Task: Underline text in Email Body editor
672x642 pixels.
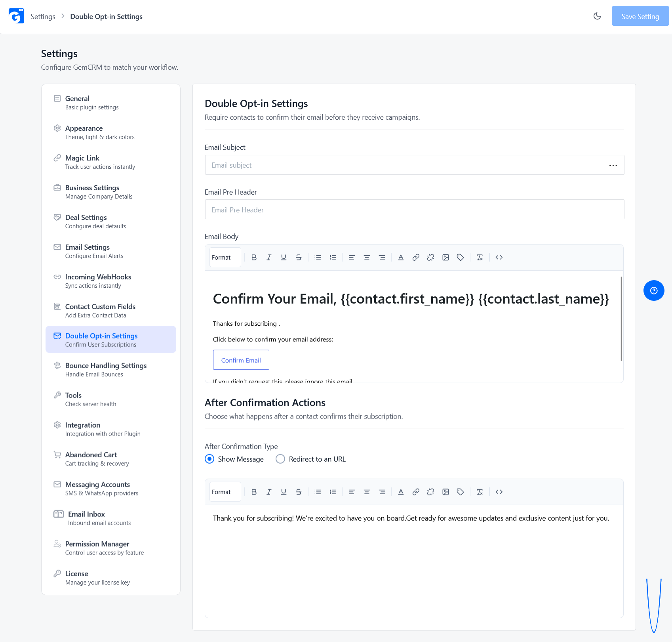Action: click(x=284, y=258)
